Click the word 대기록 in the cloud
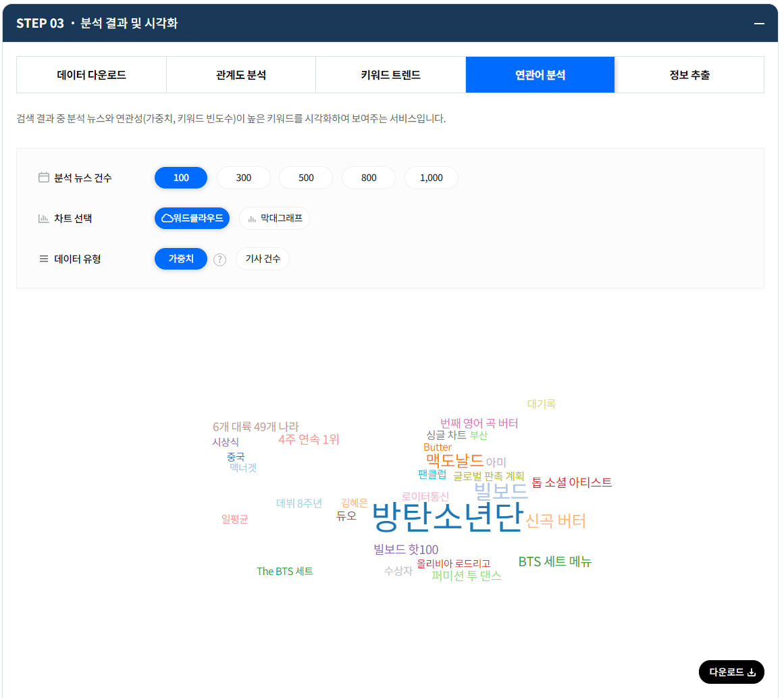Image resolution: width=784 pixels, height=698 pixels. (x=542, y=404)
